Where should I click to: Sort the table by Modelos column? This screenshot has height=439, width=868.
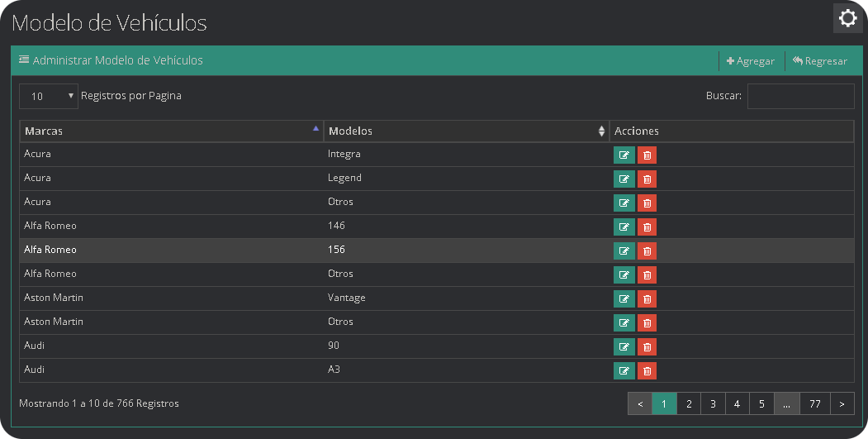(466, 131)
